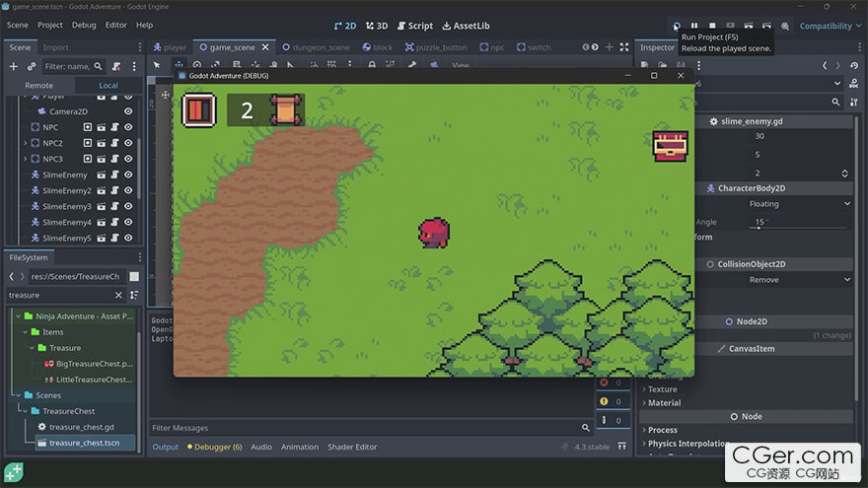This screenshot has width=868, height=488.
Task: Instantiate a child scene with the link icon
Action: click(x=32, y=66)
